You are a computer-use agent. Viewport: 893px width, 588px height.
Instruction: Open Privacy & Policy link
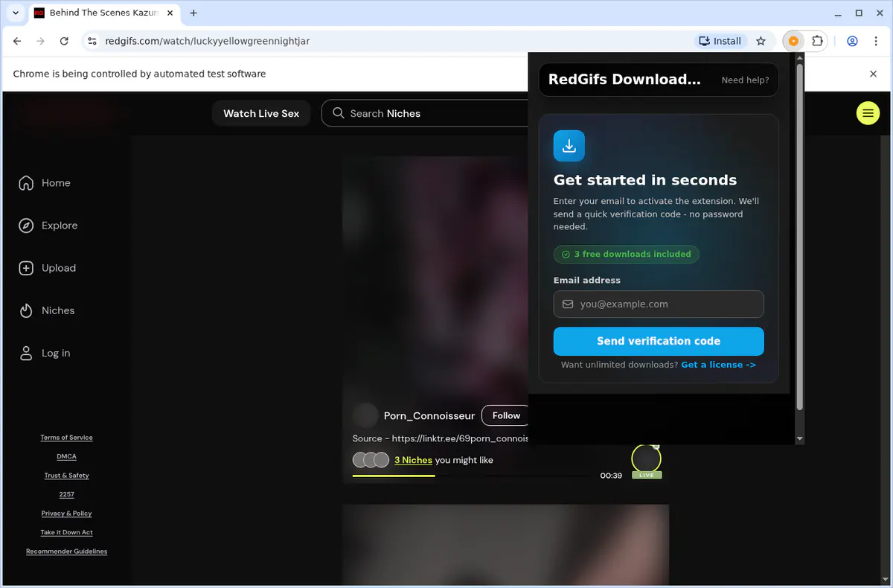click(66, 514)
